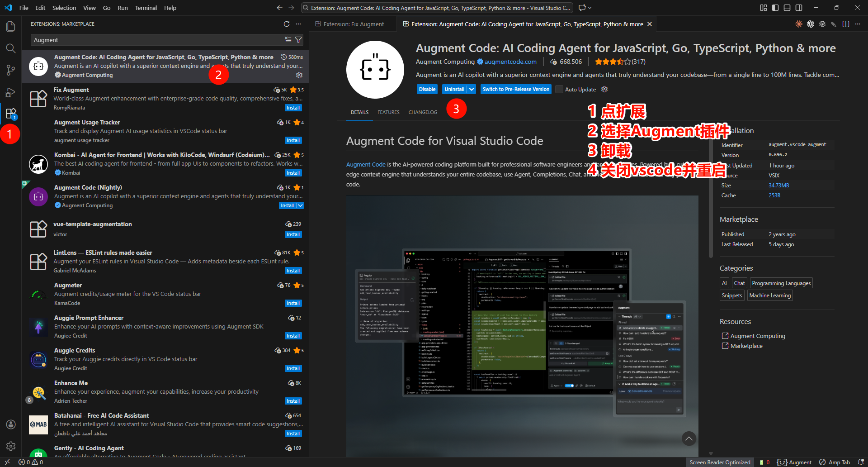Install the Augment Usage Tracker extension

coord(293,140)
